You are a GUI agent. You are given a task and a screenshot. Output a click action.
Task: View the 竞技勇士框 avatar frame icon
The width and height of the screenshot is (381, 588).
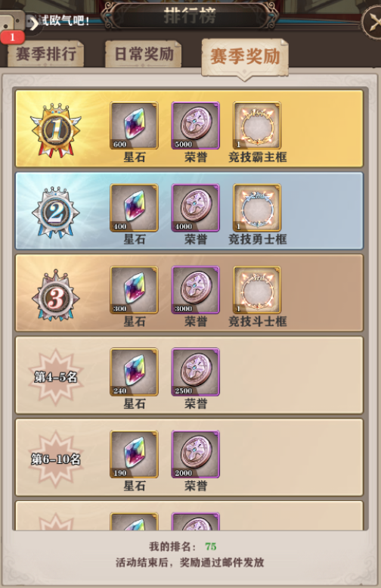pyautogui.click(x=257, y=208)
